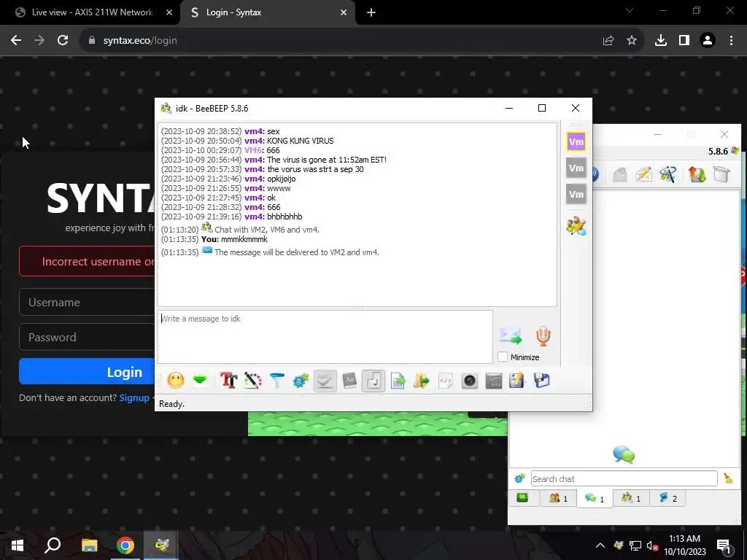Click the muted volume speaker tray icon
Image resolution: width=747 pixels, height=560 pixels.
(x=652, y=545)
